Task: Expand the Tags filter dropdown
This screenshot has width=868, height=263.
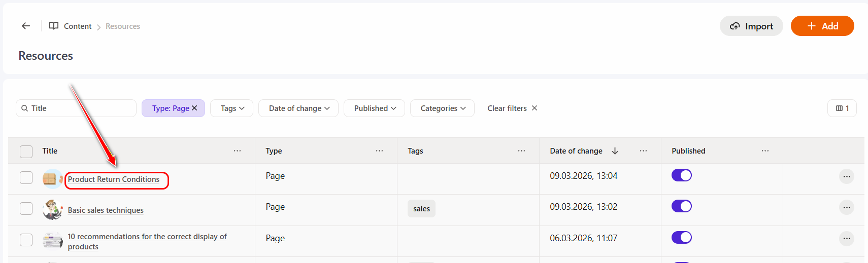Action: (232, 108)
